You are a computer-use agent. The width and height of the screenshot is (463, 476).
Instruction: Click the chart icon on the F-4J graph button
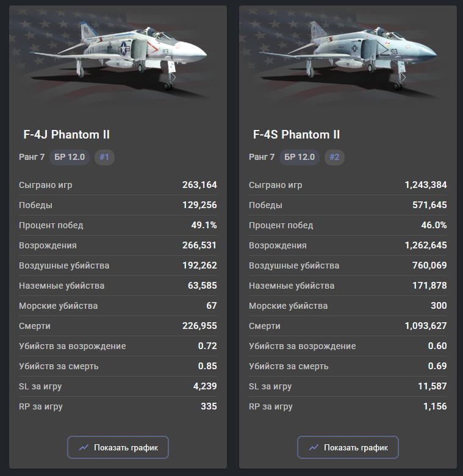tap(84, 447)
